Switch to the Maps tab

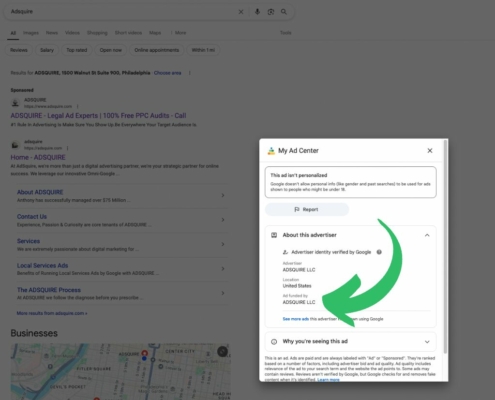155,33
